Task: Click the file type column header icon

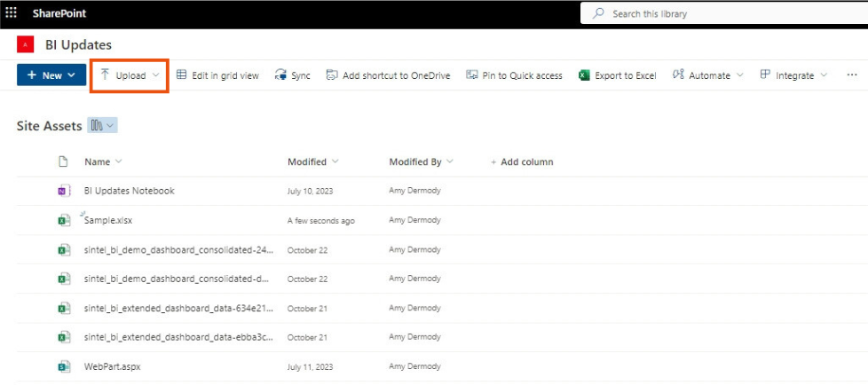Action: [x=63, y=161]
